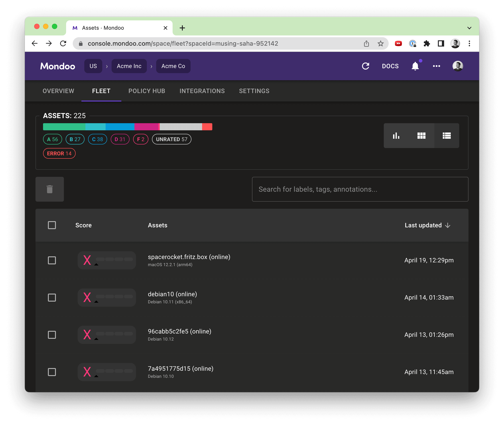The width and height of the screenshot is (504, 425).
Task: Toggle checkbox for debian10 asset row
Action: click(x=52, y=297)
